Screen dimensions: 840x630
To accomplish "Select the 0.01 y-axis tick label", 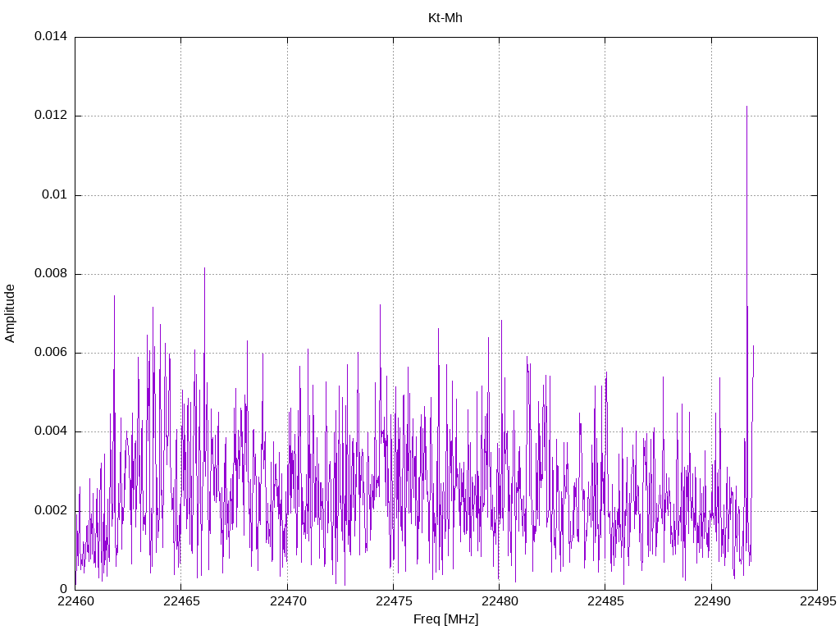I will [x=54, y=195].
